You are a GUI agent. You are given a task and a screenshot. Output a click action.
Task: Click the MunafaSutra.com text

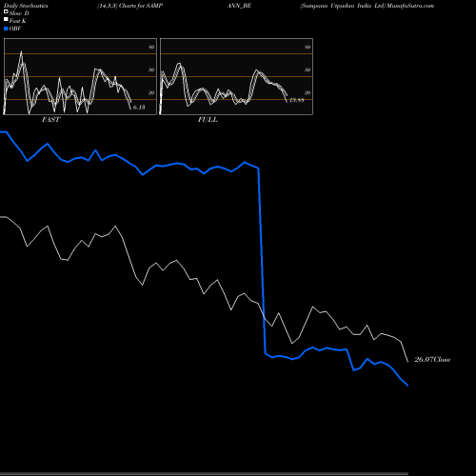pos(410,6)
